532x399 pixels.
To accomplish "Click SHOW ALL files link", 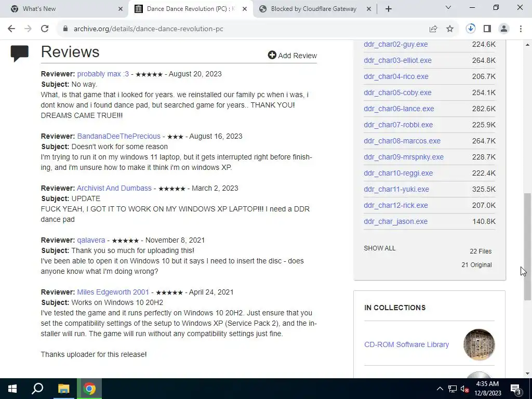I will pyautogui.click(x=379, y=248).
